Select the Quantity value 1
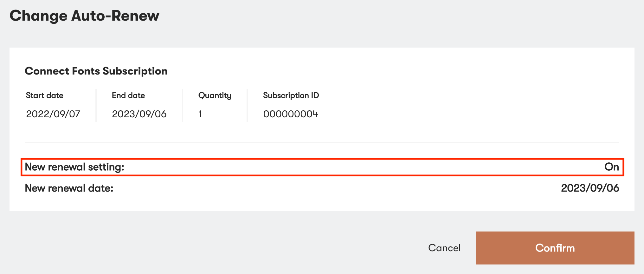Image resolution: width=644 pixels, height=274 pixels. tap(200, 114)
